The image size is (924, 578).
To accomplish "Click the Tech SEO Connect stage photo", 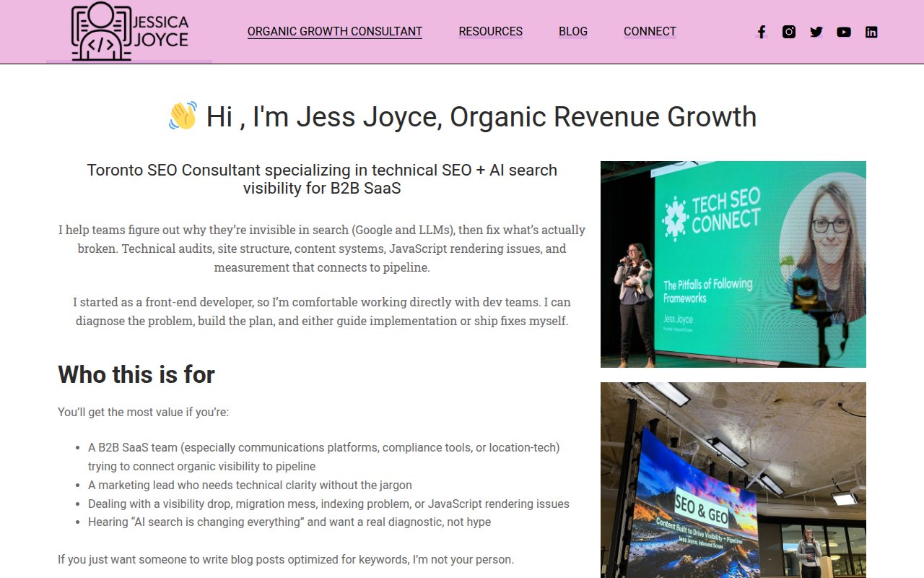I will tap(733, 264).
